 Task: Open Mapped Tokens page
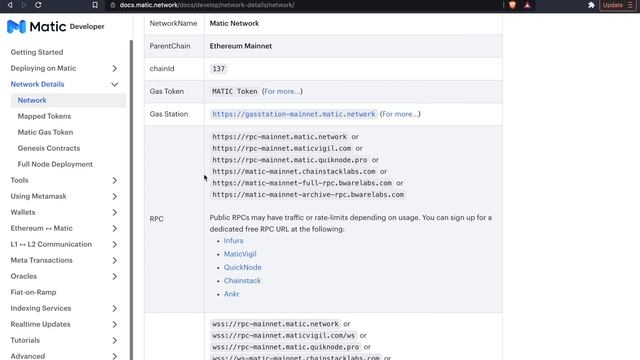tap(44, 116)
